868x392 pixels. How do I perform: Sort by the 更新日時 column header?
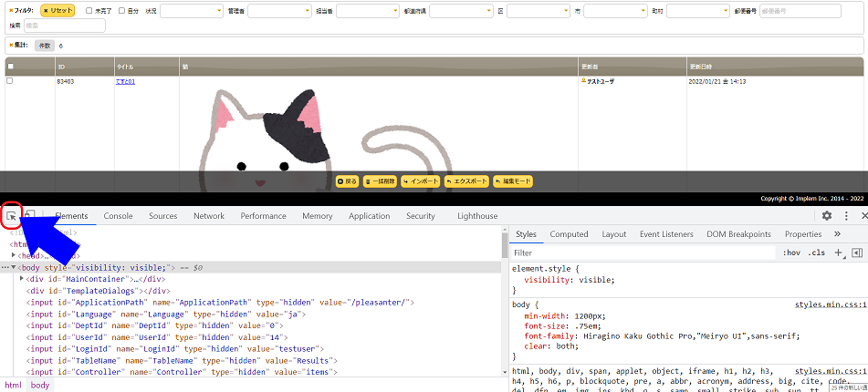775,67
